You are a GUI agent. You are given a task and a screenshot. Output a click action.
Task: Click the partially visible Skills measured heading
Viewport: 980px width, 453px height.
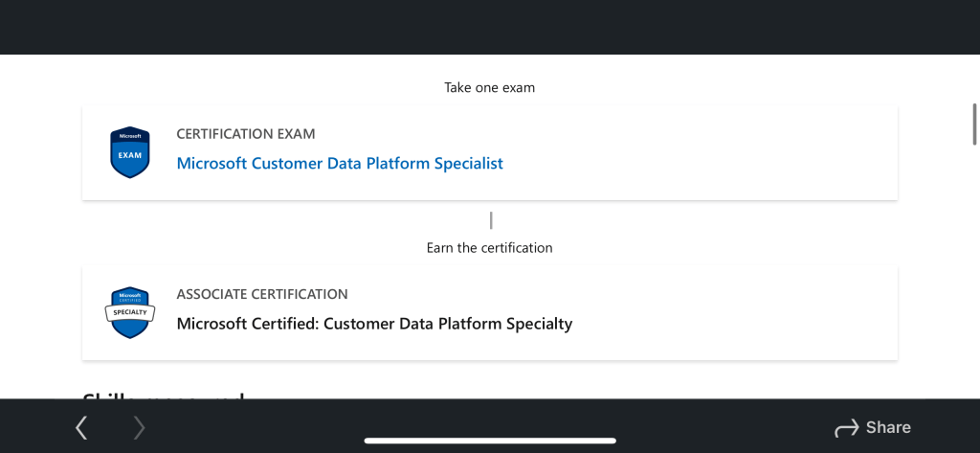[163, 395]
